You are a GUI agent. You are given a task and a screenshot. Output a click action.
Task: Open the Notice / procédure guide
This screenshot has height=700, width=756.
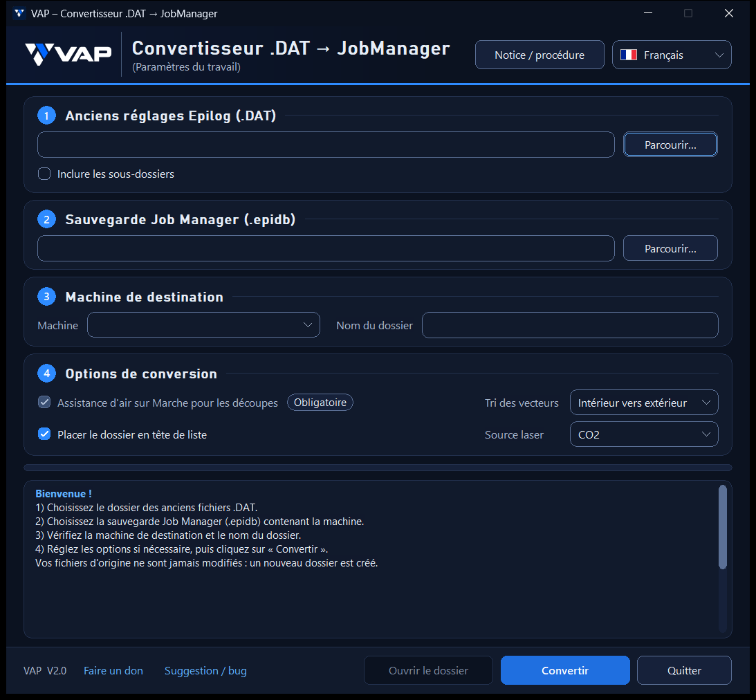click(539, 55)
